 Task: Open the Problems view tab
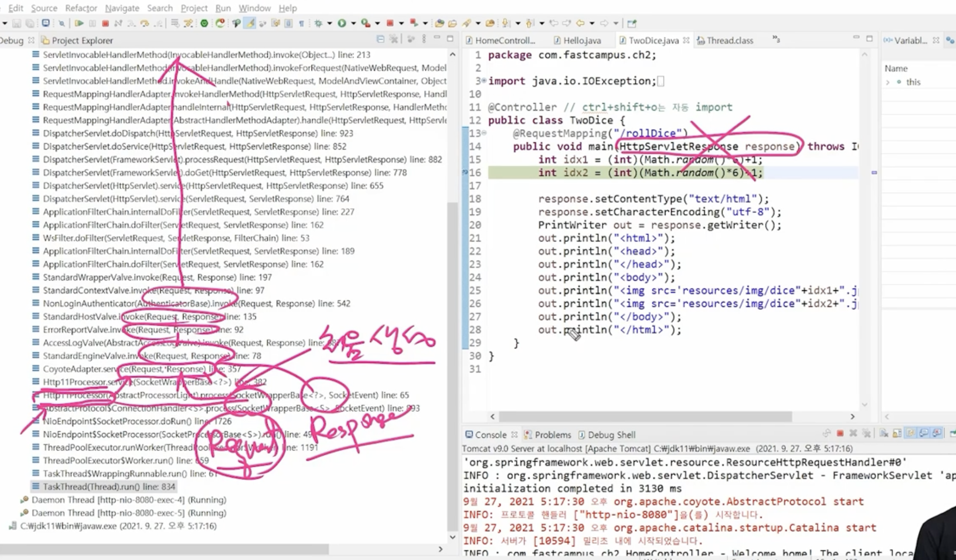tap(552, 435)
